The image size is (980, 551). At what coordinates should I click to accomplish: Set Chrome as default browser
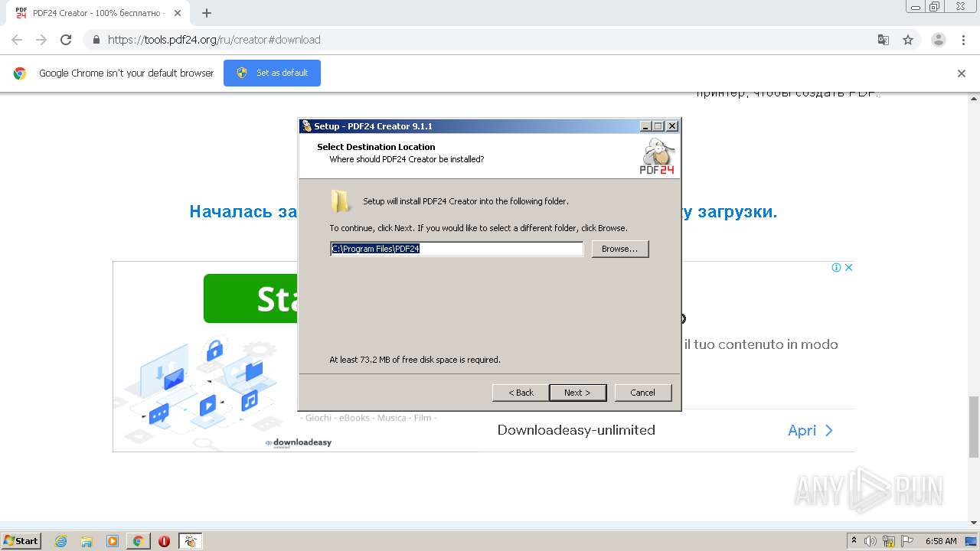point(272,73)
